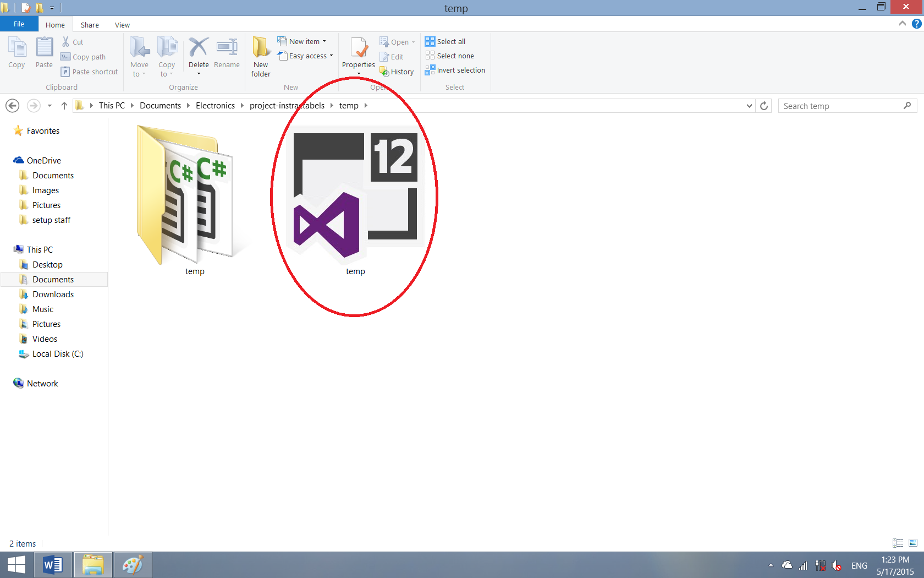Open the Quick Access Toolbar dropdown
This screenshot has height=578, width=924.
52,8
